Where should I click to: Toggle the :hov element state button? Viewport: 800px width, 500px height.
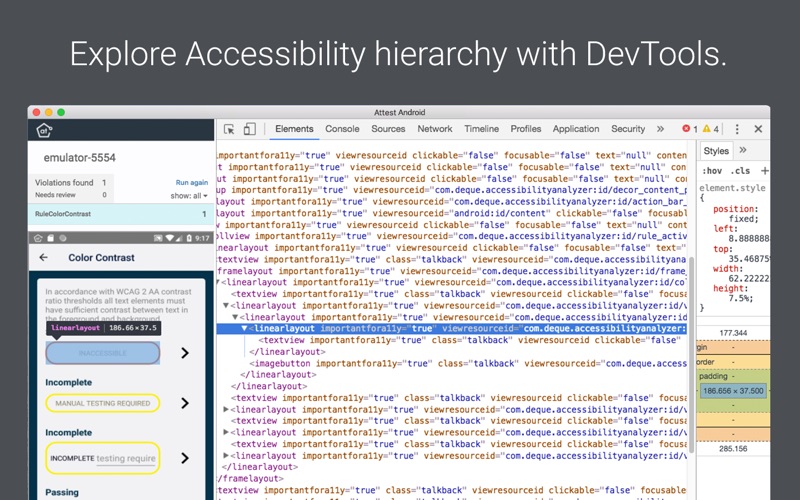712,171
